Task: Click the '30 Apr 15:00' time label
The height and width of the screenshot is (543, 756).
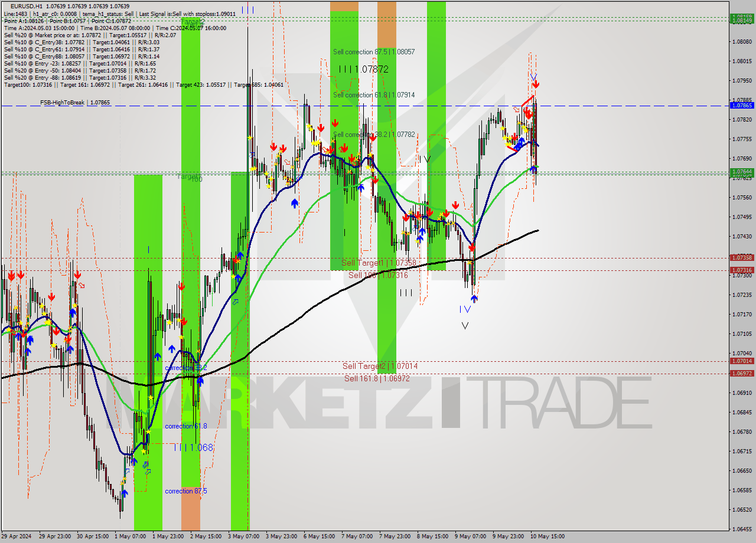Action: pyautogui.click(x=92, y=537)
